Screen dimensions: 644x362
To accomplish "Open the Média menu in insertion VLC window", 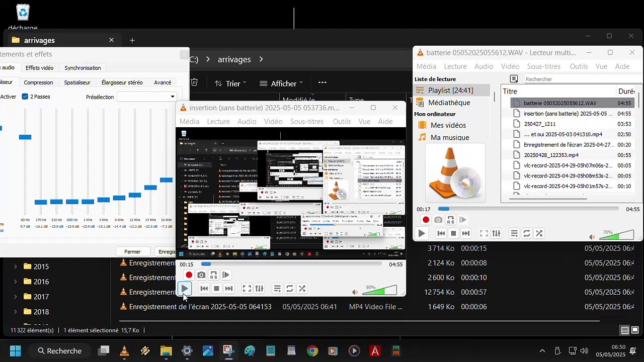I will [x=189, y=121].
